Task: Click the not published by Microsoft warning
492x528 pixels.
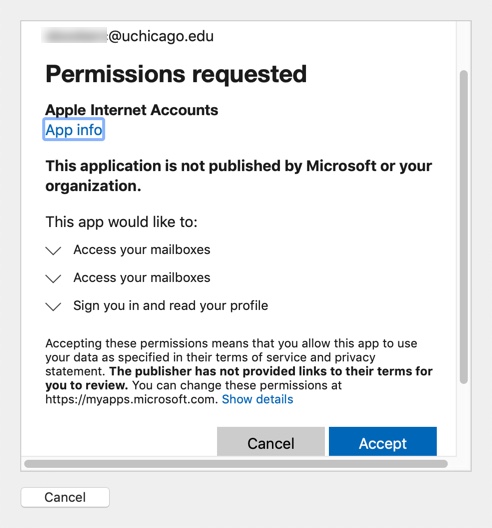Action: tap(239, 175)
